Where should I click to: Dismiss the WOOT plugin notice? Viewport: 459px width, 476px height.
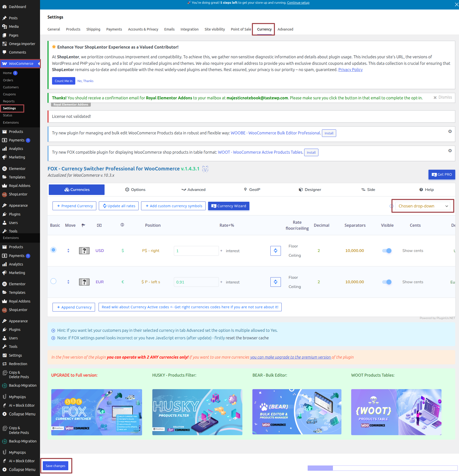tap(450, 151)
